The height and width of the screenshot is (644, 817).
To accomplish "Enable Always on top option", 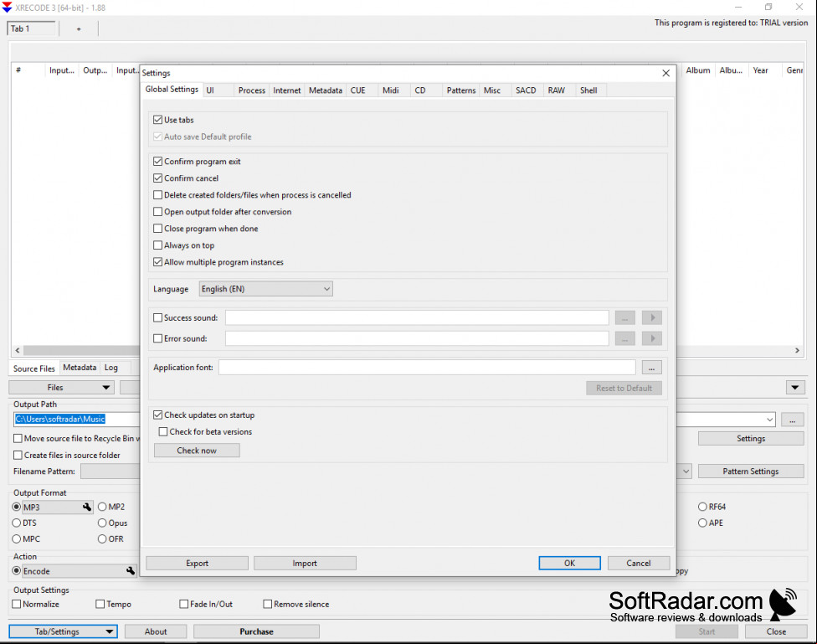I will click(x=158, y=245).
